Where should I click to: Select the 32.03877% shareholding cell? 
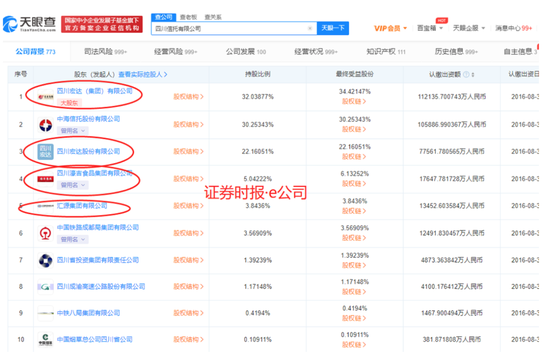258,96
